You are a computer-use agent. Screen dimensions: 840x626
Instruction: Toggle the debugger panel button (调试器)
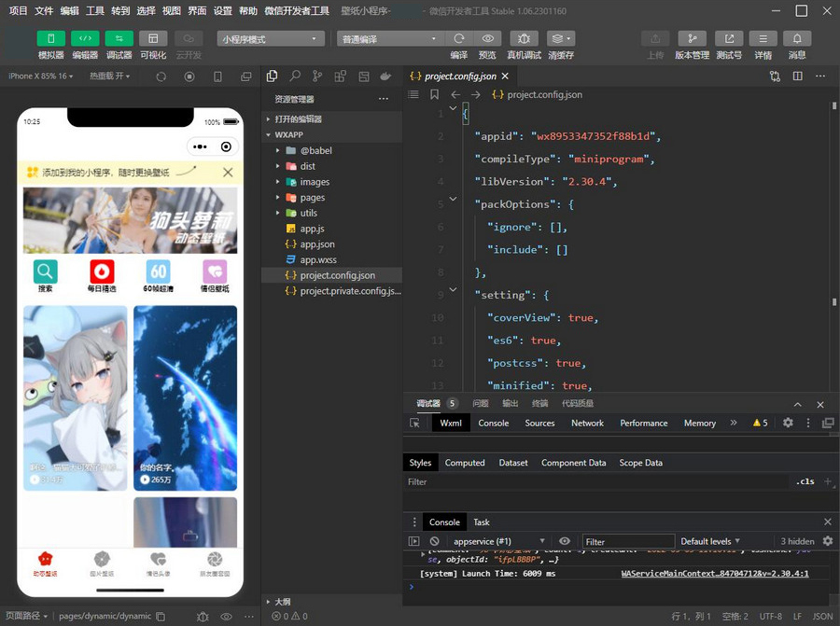119,38
